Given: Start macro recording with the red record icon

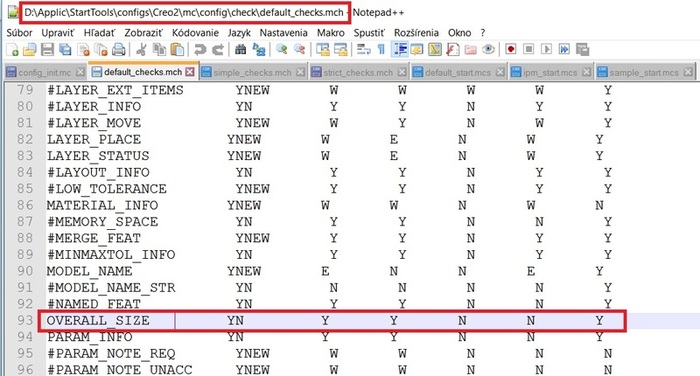Looking at the screenshot, I should [x=511, y=49].
